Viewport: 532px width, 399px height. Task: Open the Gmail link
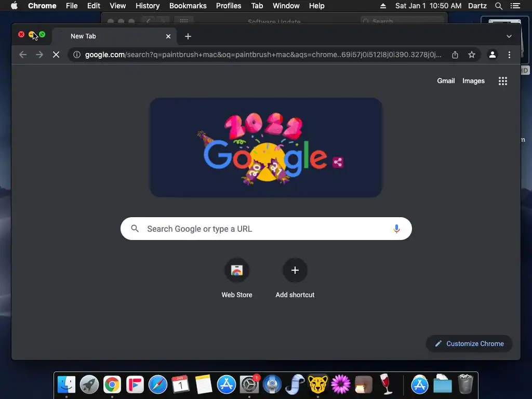[446, 81]
